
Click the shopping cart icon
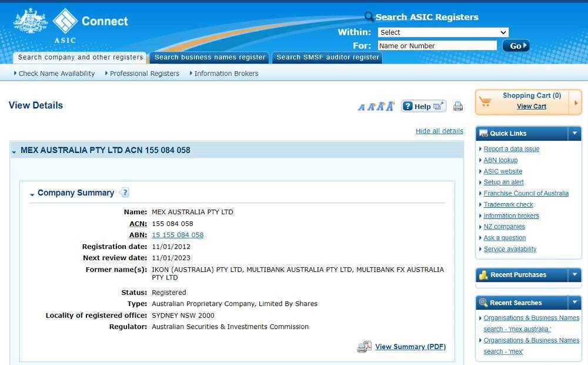point(485,101)
